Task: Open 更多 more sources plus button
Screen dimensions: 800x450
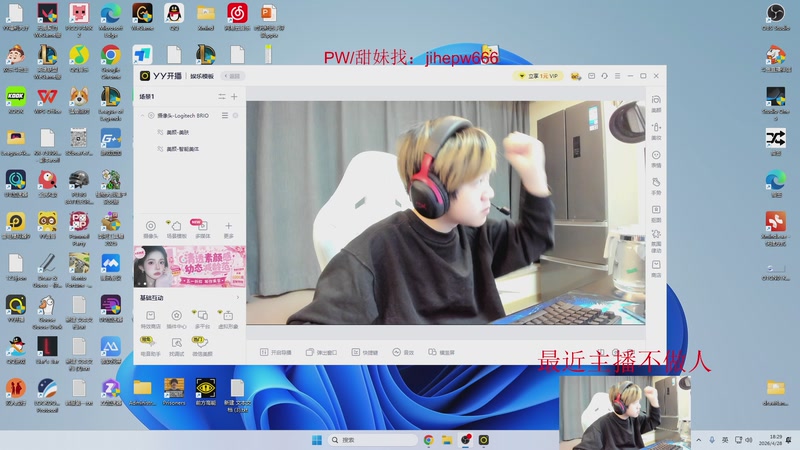Action: [x=229, y=229]
